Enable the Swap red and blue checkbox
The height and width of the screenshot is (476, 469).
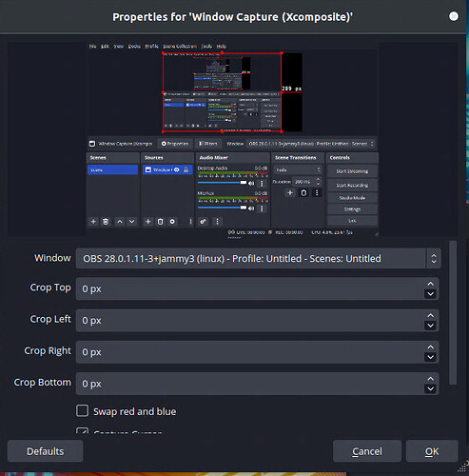coord(83,410)
